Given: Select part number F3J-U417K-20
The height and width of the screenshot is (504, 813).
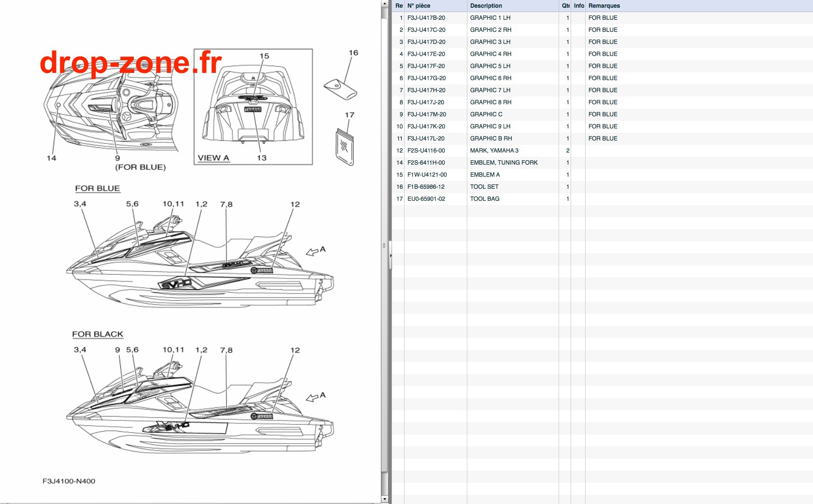Looking at the screenshot, I should pyautogui.click(x=426, y=126).
